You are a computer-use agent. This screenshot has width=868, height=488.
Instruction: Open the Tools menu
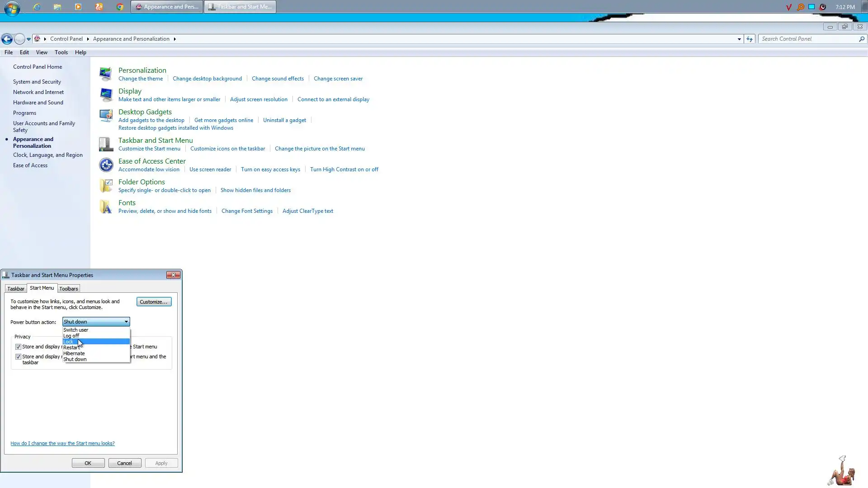61,52
